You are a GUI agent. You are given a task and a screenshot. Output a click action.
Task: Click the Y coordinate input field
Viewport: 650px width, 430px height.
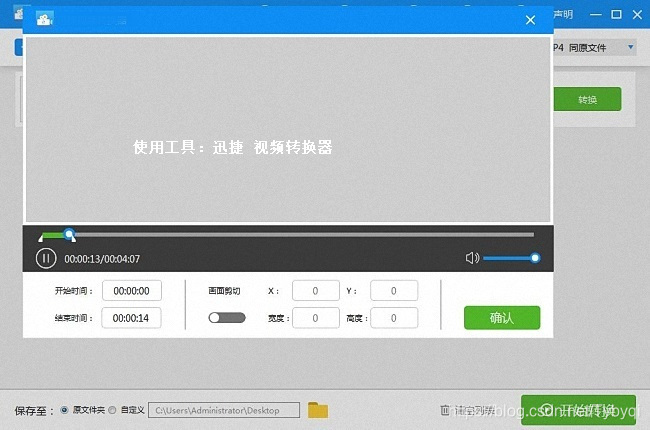pyautogui.click(x=394, y=291)
